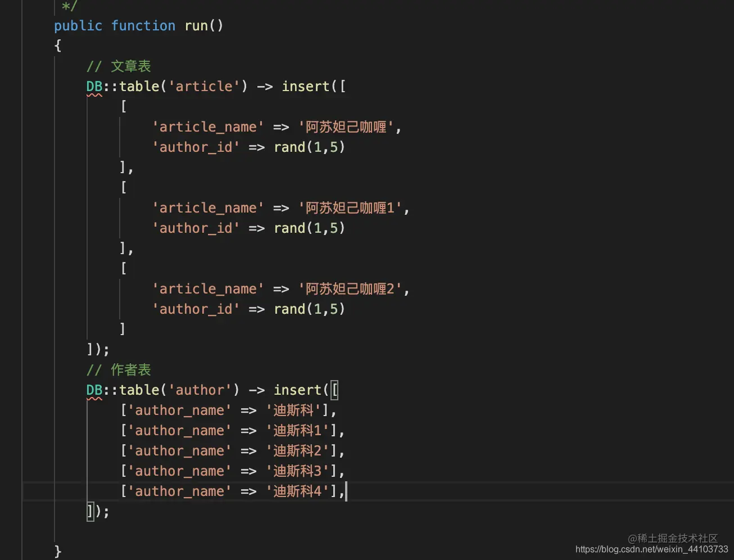Click the 'run' function name
Image resolution: width=734 pixels, height=560 pixels.
click(196, 26)
